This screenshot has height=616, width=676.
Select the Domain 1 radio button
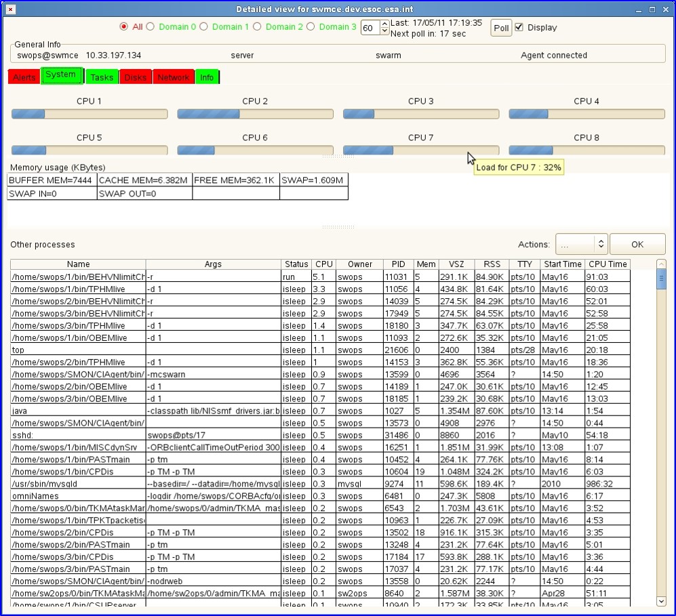point(204,26)
